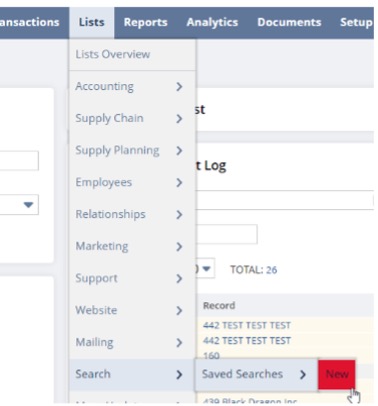Open the Documents menu tab

(289, 23)
